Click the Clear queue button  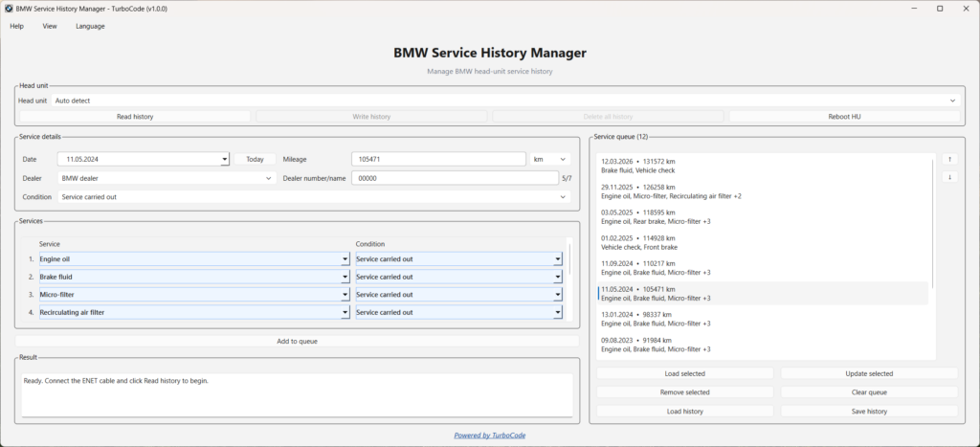point(869,392)
